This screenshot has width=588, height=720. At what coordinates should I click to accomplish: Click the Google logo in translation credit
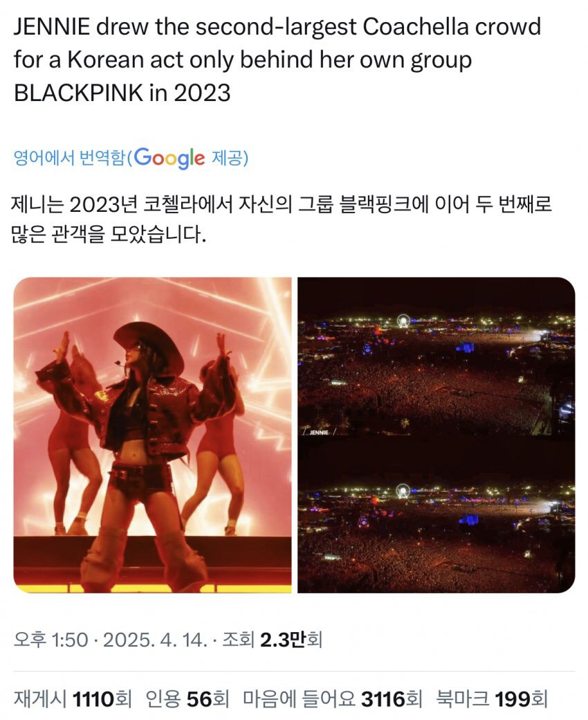(x=169, y=158)
